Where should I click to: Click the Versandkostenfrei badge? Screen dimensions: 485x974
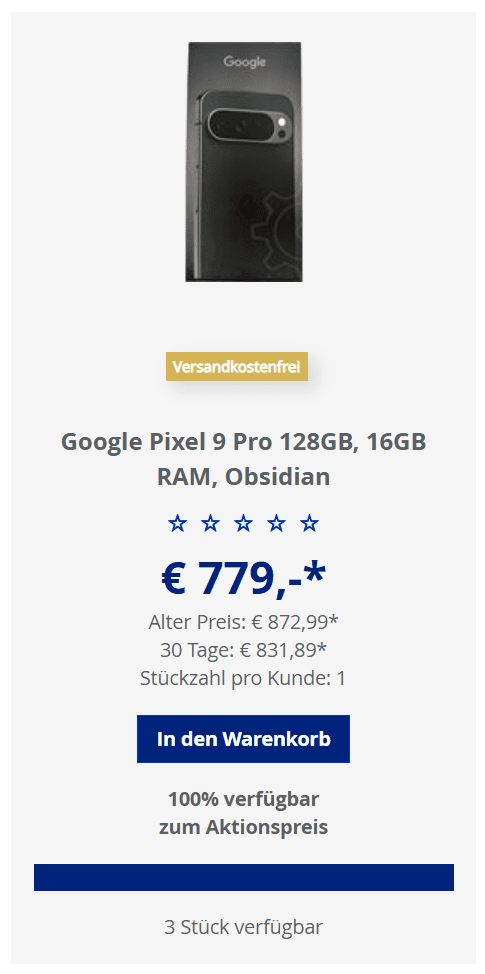[237, 366]
